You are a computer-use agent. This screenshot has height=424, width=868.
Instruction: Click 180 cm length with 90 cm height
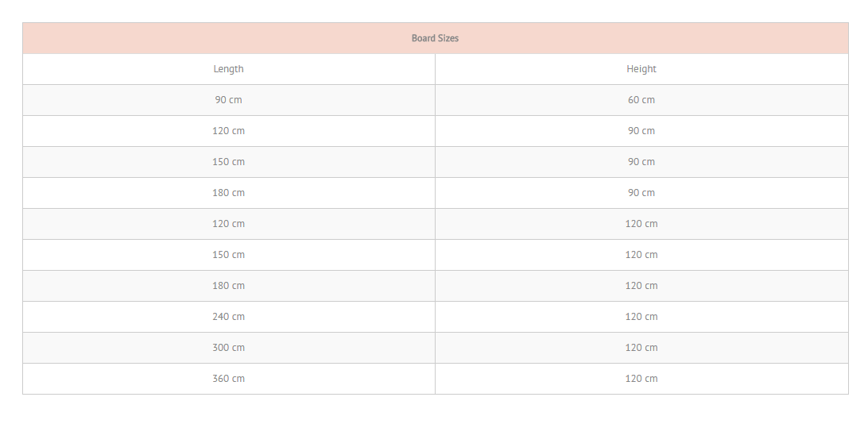pos(229,193)
